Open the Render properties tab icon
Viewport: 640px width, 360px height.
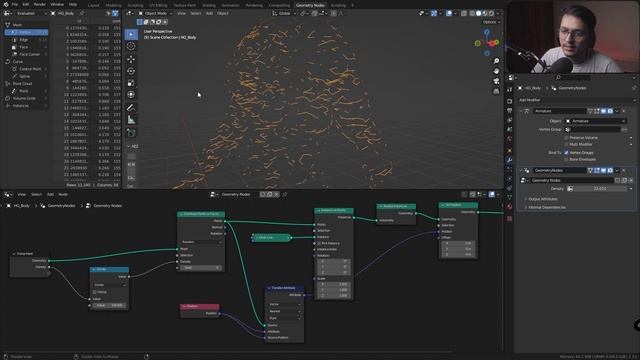pos(510,101)
